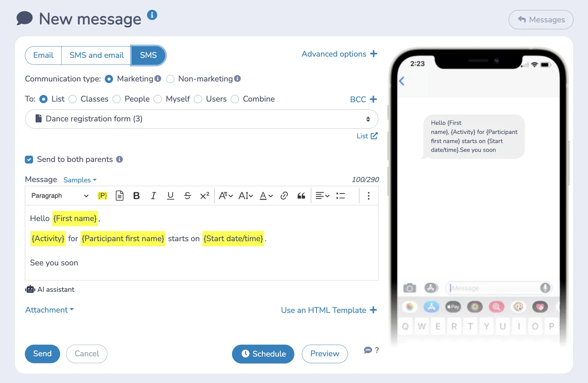This screenshot has height=383, width=588.
Task: Open the AI assistant
Action: tap(50, 289)
